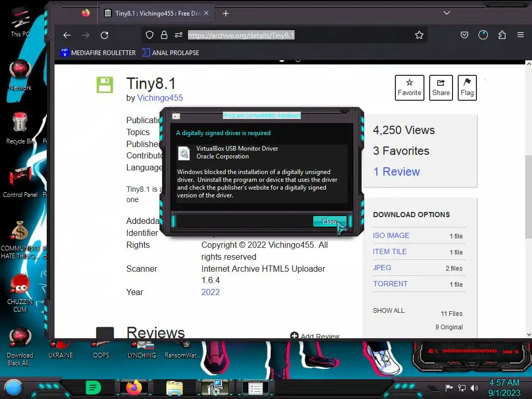Open author link Vichingo455

160,98
